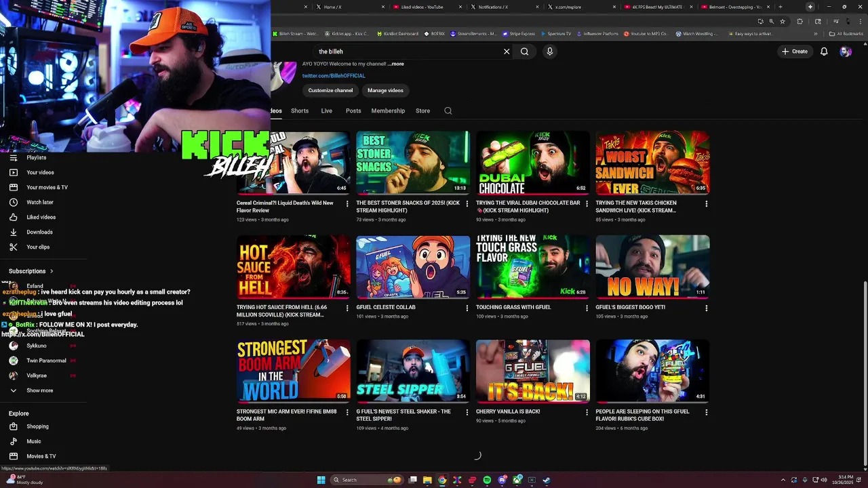Switch to the Store channel tab

(422, 110)
